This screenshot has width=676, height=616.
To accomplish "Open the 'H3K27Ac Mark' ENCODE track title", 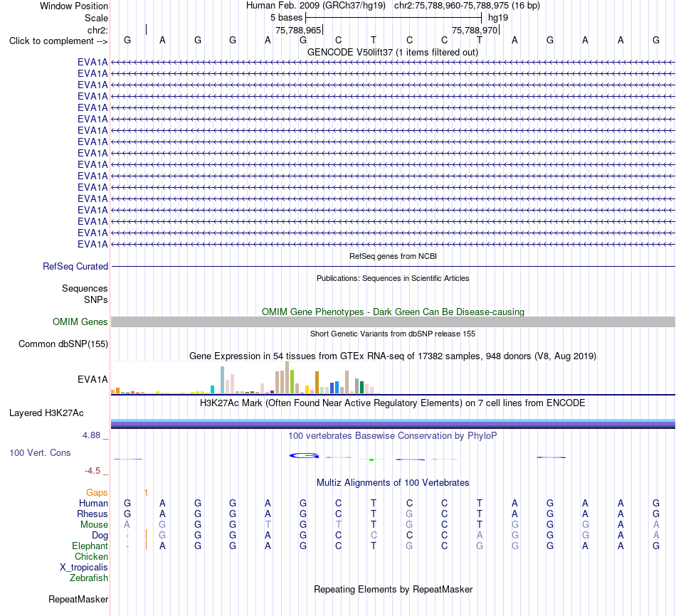I will coord(393,403).
